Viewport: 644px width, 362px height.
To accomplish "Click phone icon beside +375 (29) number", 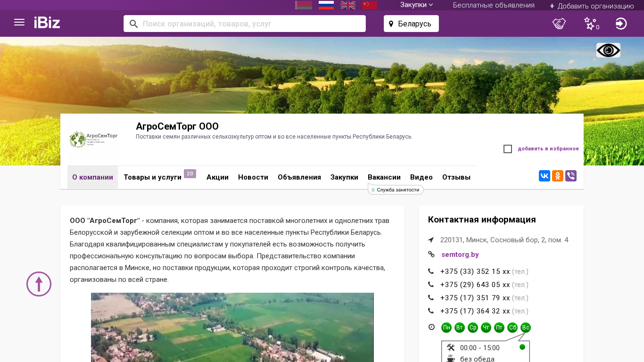I will click(431, 285).
